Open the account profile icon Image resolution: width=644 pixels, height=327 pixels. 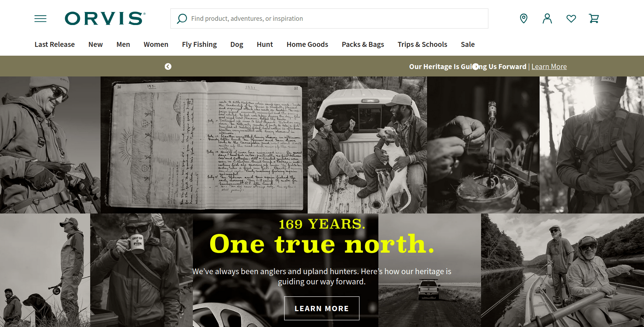click(547, 18)
